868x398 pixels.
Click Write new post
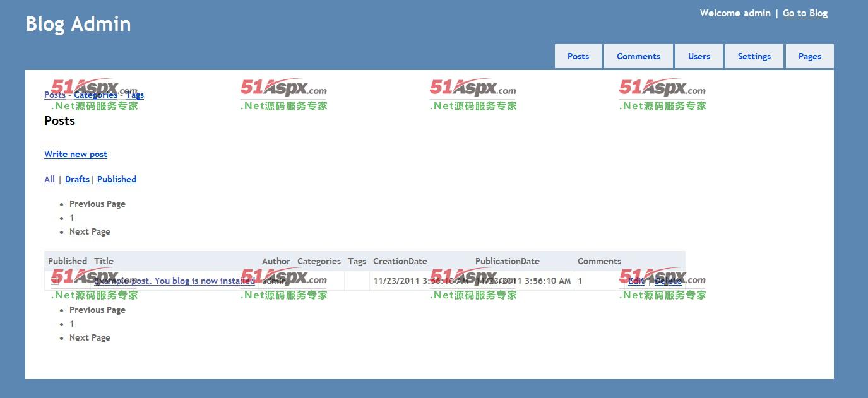(76, 154)
